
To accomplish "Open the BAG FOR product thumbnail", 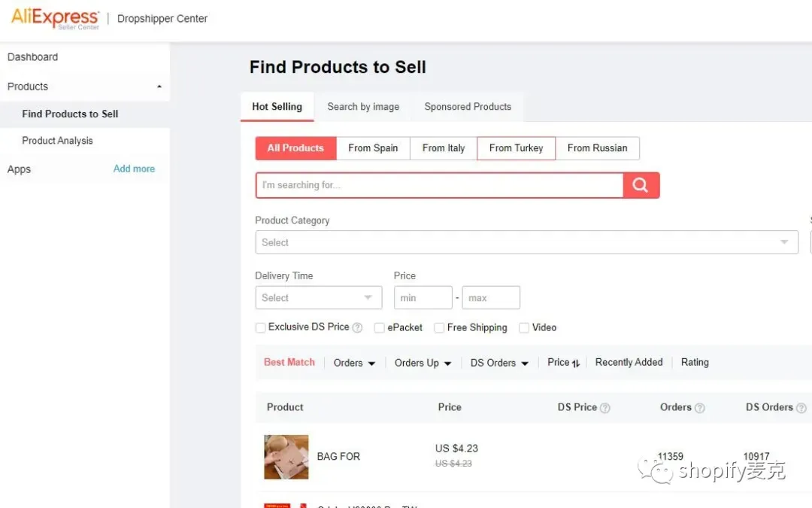I will click(x=286, y=457).
